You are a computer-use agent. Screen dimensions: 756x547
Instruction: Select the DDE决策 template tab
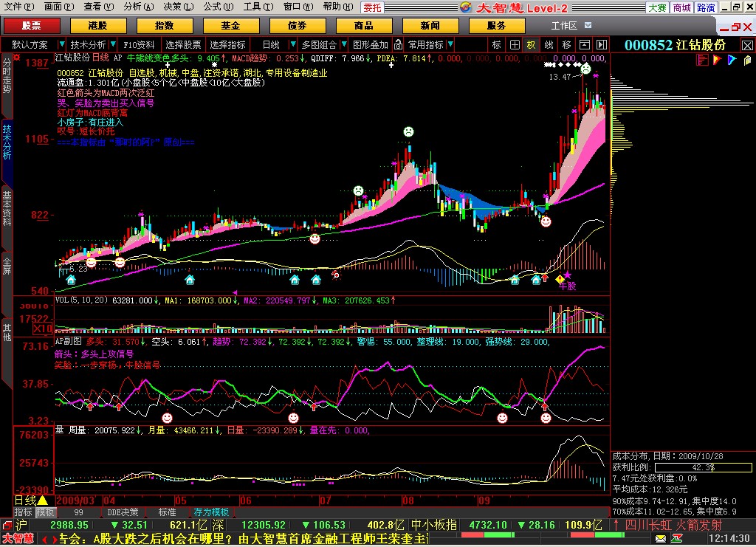point(123,512)
